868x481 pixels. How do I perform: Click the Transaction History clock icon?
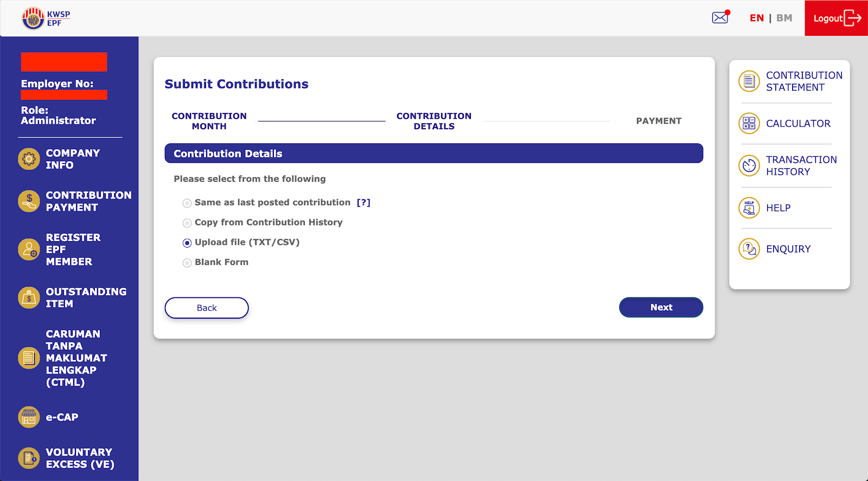coord(749,166)
